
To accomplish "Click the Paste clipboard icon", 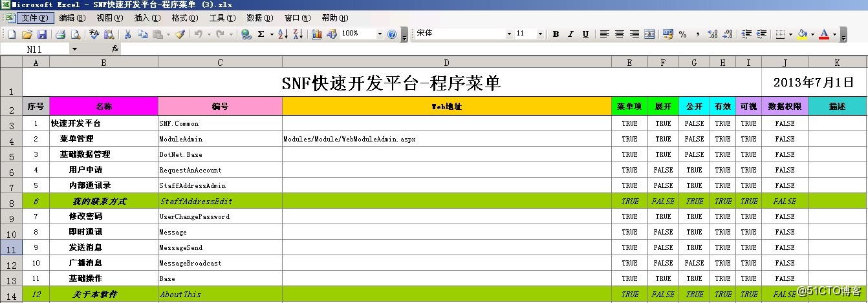I will (x=157, y=34).
